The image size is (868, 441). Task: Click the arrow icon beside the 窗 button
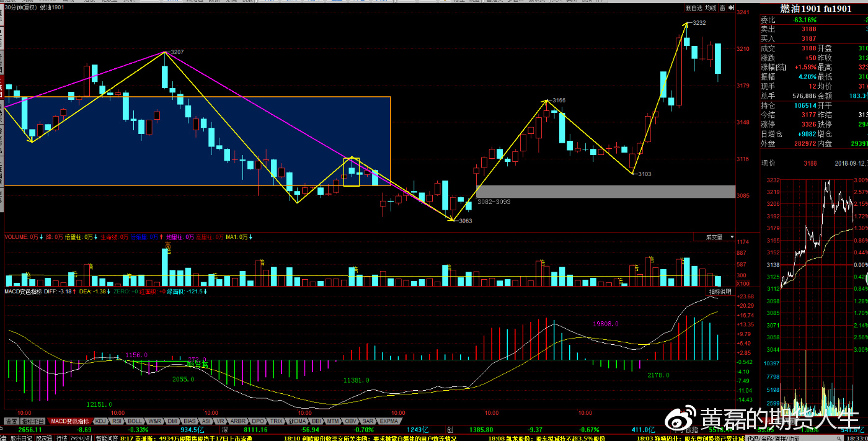(730, 9)
